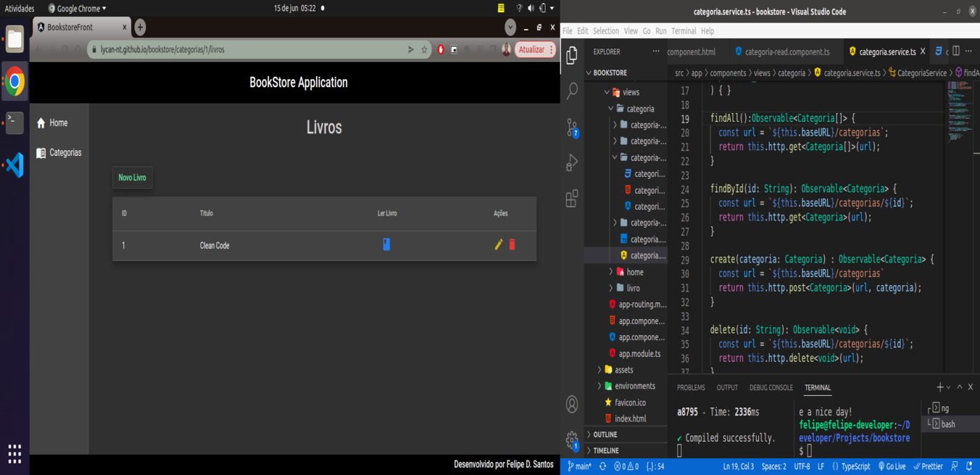
Task: Open the blue Ler Livro book icon
Action: coord(386,244)
